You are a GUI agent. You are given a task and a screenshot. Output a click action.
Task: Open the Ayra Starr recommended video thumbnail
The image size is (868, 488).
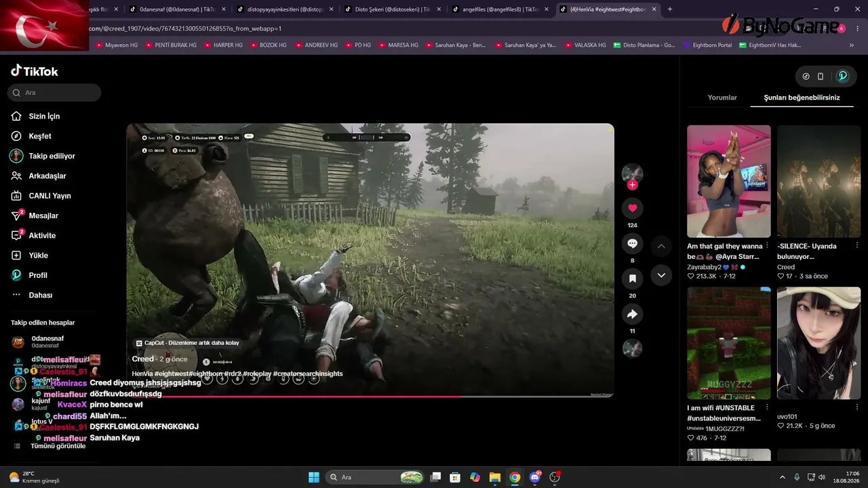pos(729,181)
